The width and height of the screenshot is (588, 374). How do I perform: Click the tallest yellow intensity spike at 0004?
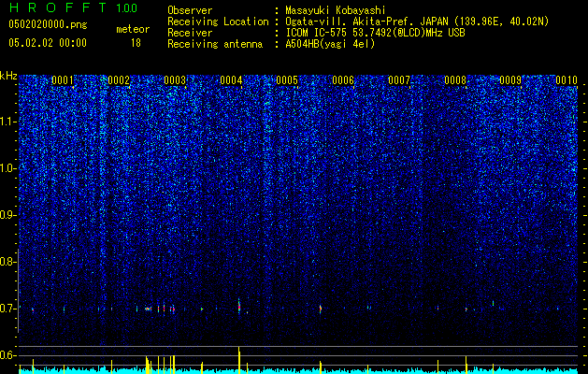click(x=239, y=360)
